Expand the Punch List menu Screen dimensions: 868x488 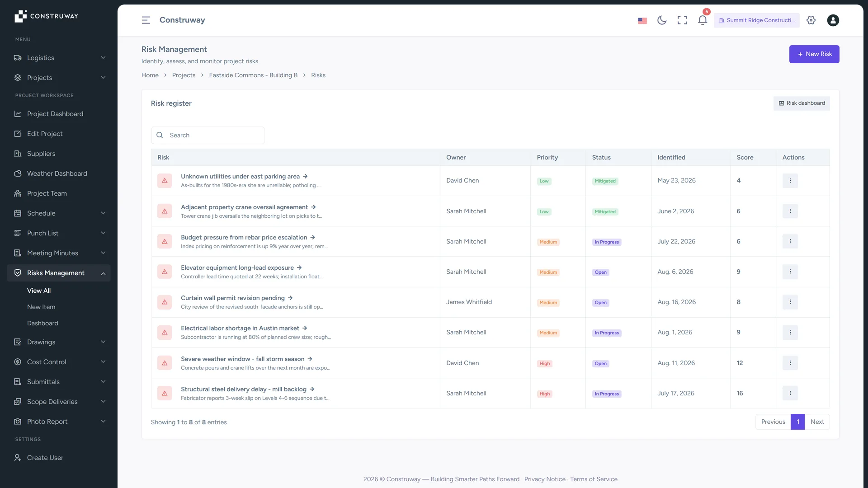point(59,233)
